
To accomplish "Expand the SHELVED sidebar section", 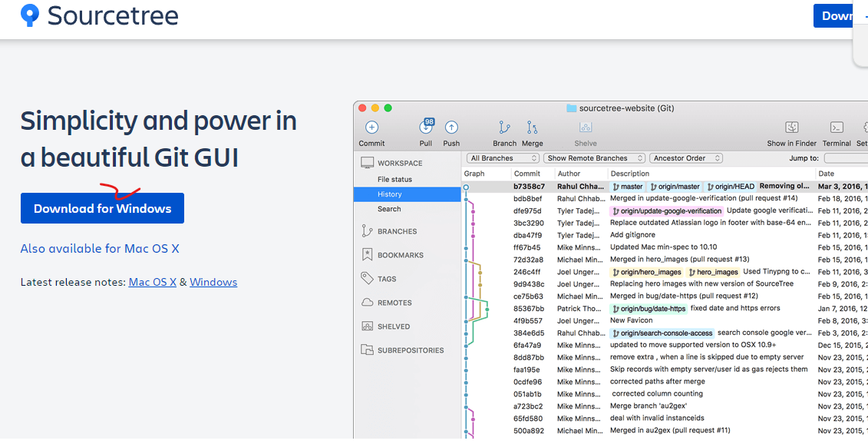I will coord(394,326).
